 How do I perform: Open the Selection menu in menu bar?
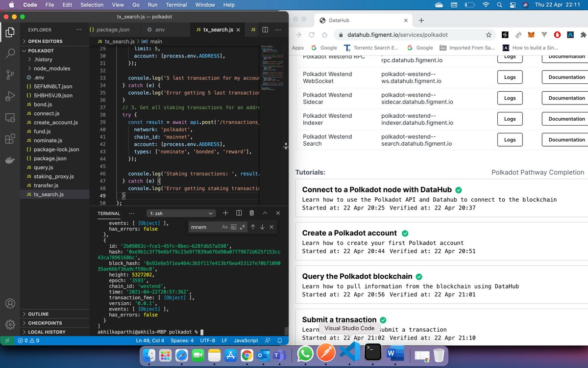click(92, 5)
